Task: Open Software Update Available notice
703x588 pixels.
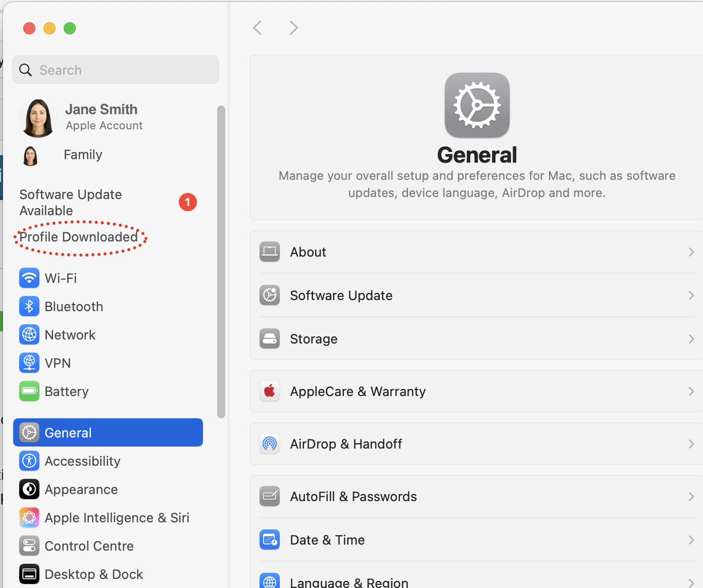Action: pyautogui.click(x=71, y=203)
